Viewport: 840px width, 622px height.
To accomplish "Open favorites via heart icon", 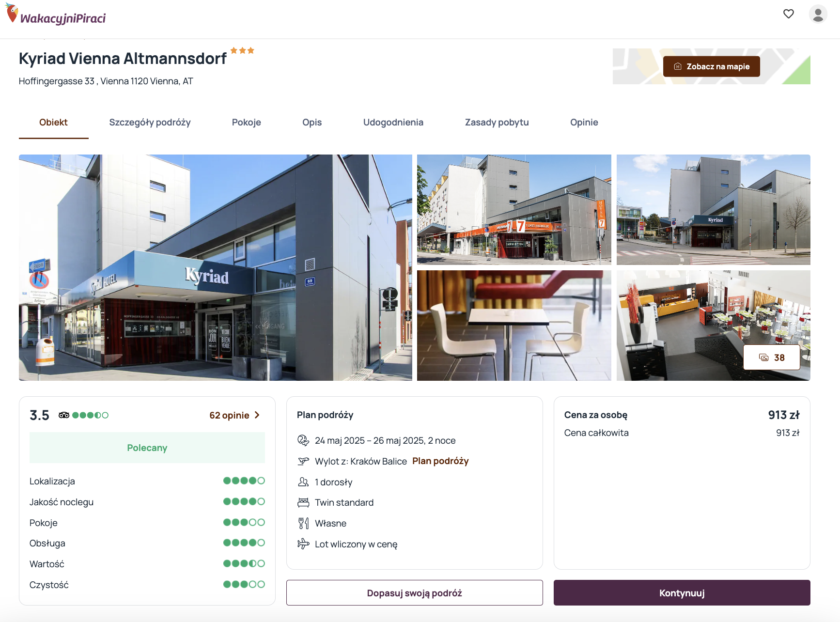I will [789, 14].
